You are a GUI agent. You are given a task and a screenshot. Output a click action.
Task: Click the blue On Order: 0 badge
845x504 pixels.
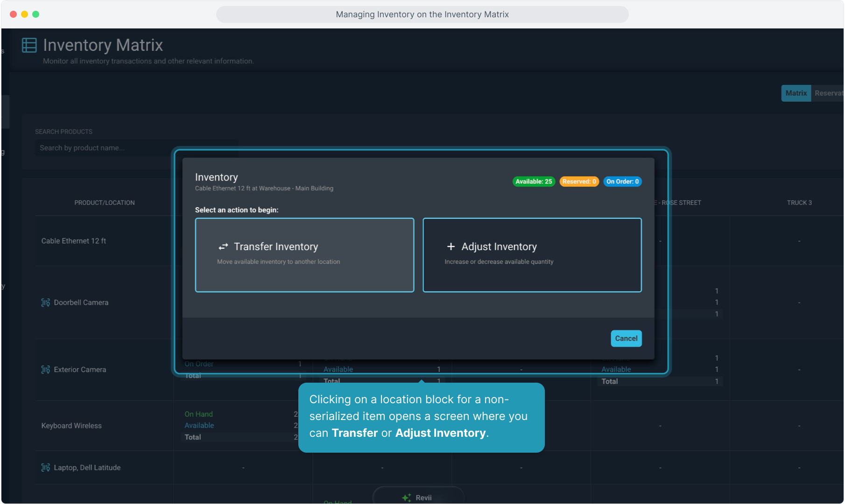click(x=622, y=182)
